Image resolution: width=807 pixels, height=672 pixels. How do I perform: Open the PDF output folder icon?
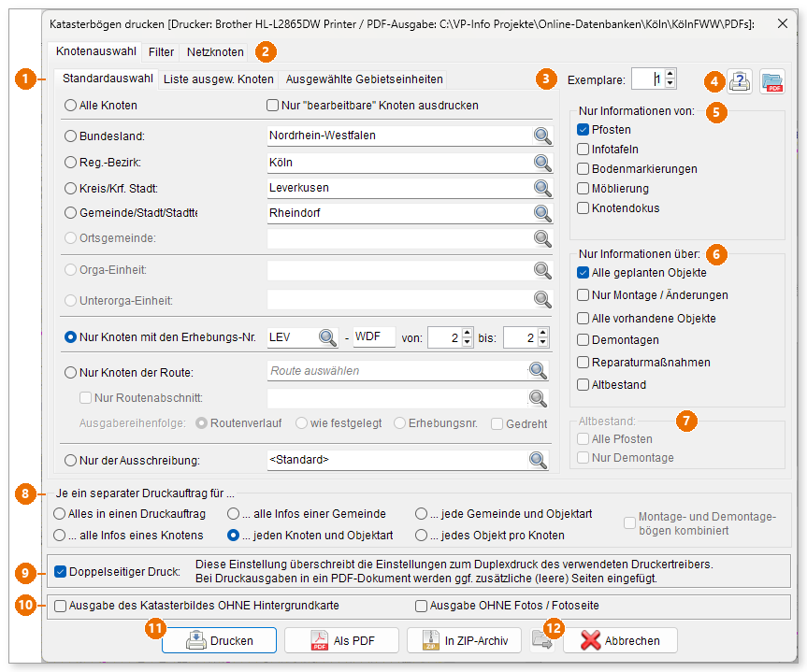click(772, 81)
